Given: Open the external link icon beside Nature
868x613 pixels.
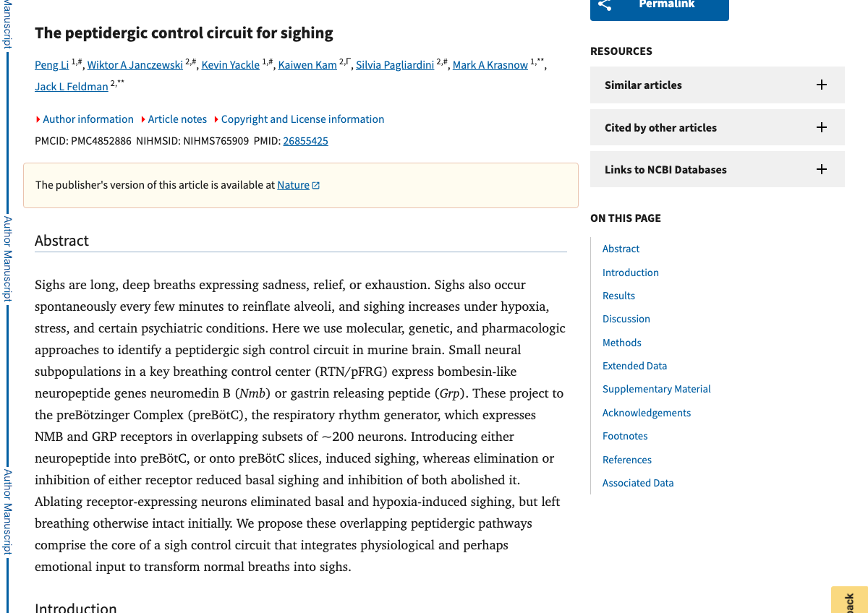Looking at the screenshot, I should tap(316, 184).
